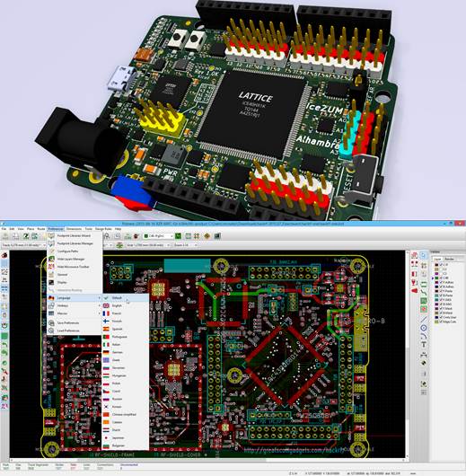
Task: Click Save Preferences entry
Action: pos(75,323)
